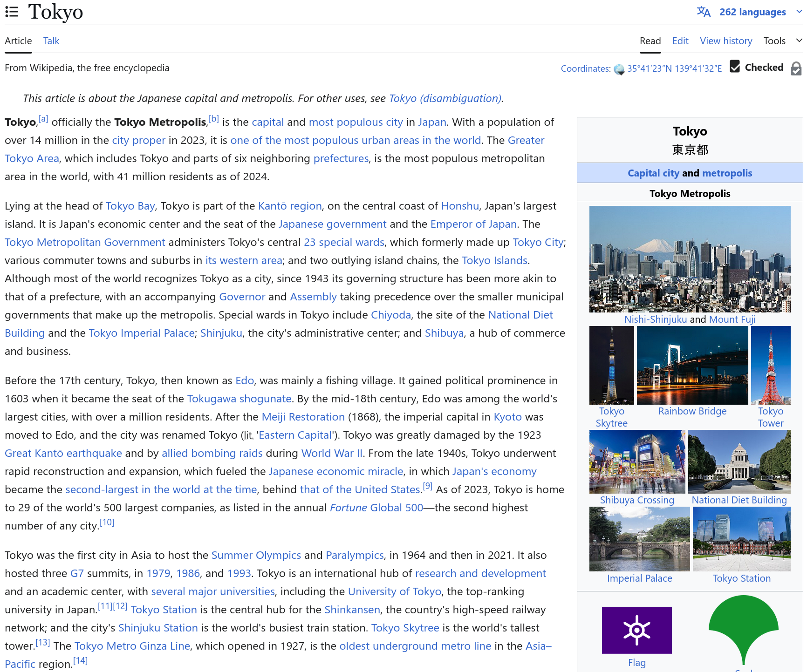
Task: Open the green Tokyo symbol image
Action: tap(743, 630)
